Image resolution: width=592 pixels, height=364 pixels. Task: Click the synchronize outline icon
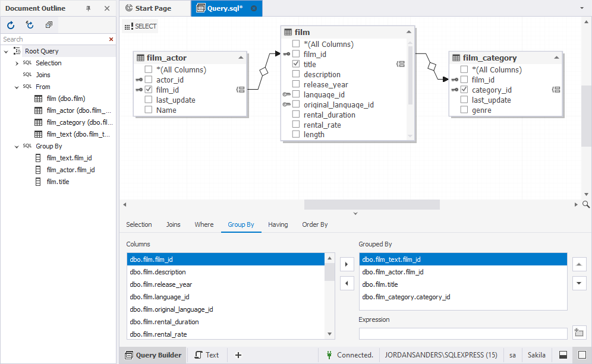point(30,26)
